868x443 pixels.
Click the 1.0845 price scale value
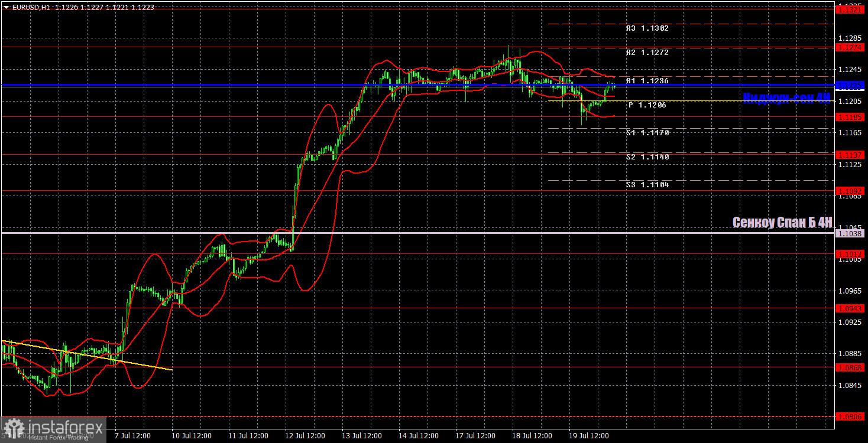pos(850,385)
